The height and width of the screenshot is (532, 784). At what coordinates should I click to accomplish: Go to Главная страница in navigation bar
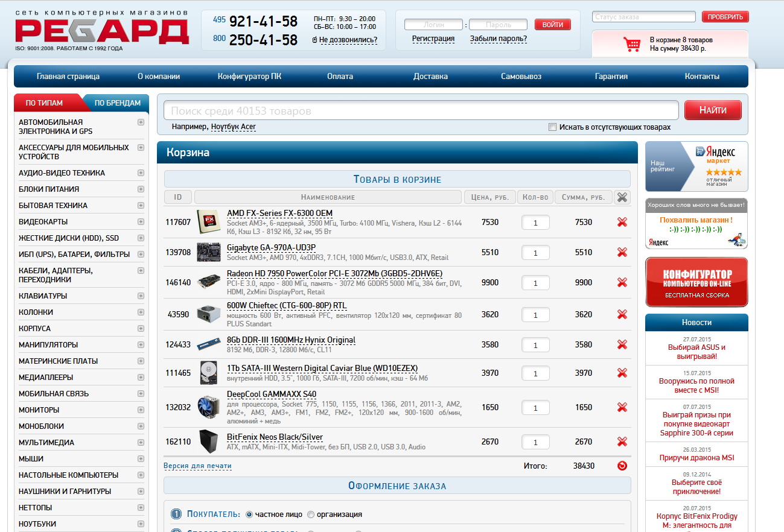pos(68,77)
